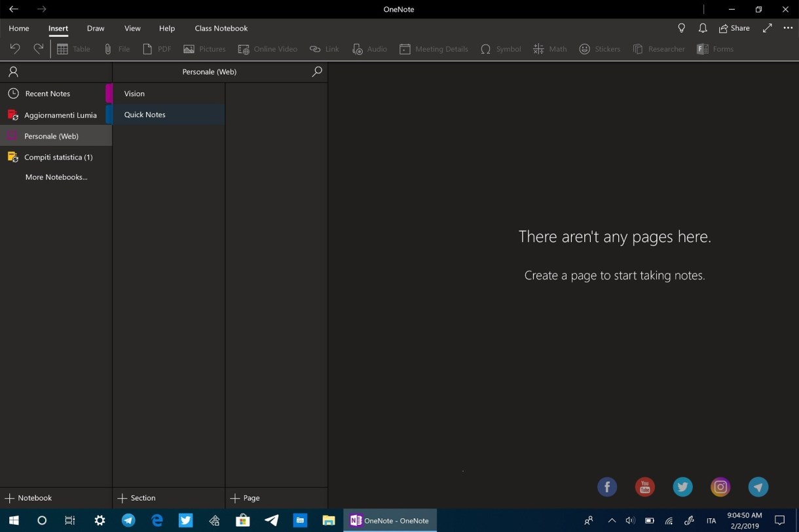Open the volume control in tray
799x532 pixels.
point(630,521)
